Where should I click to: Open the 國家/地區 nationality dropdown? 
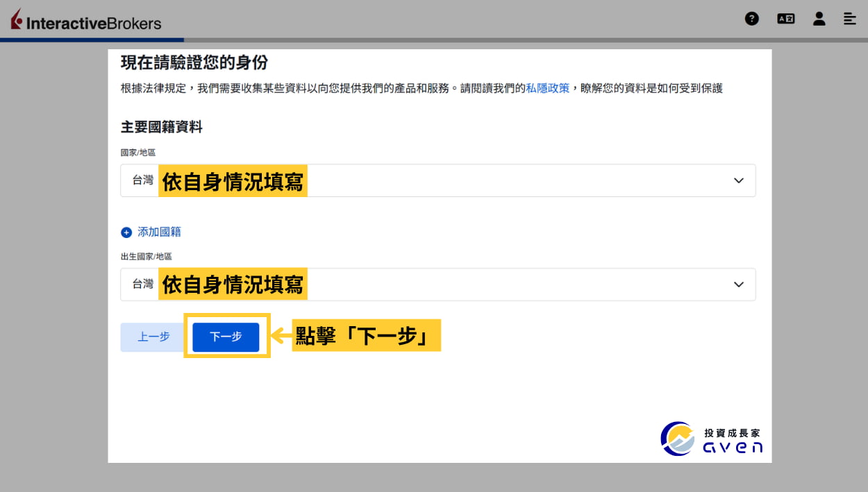tap(438, 180)
